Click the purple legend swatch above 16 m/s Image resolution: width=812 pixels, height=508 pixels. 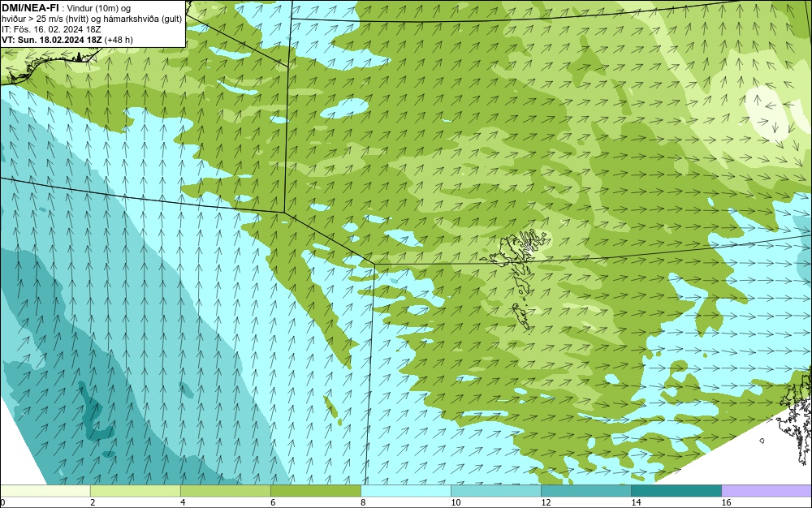[767, 490]
